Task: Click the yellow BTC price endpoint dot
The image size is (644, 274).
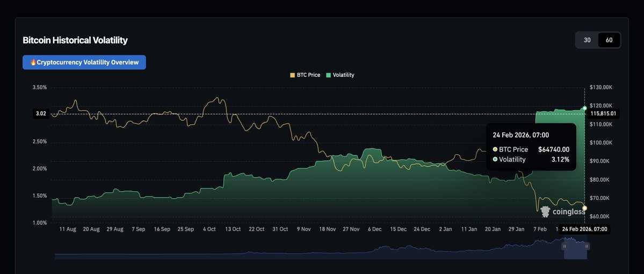Action: tap(584, 208)
